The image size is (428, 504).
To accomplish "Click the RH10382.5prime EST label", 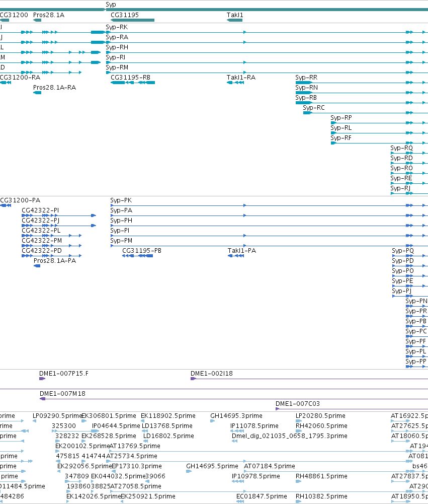I will point(321,496).
